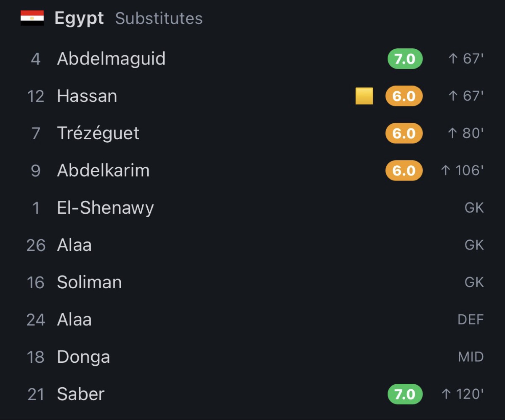Image resolution: width=505 pixels, height=420 pixels.
Task: Click Saber's green 7.0 rating badge
Action: click(405, 394)
